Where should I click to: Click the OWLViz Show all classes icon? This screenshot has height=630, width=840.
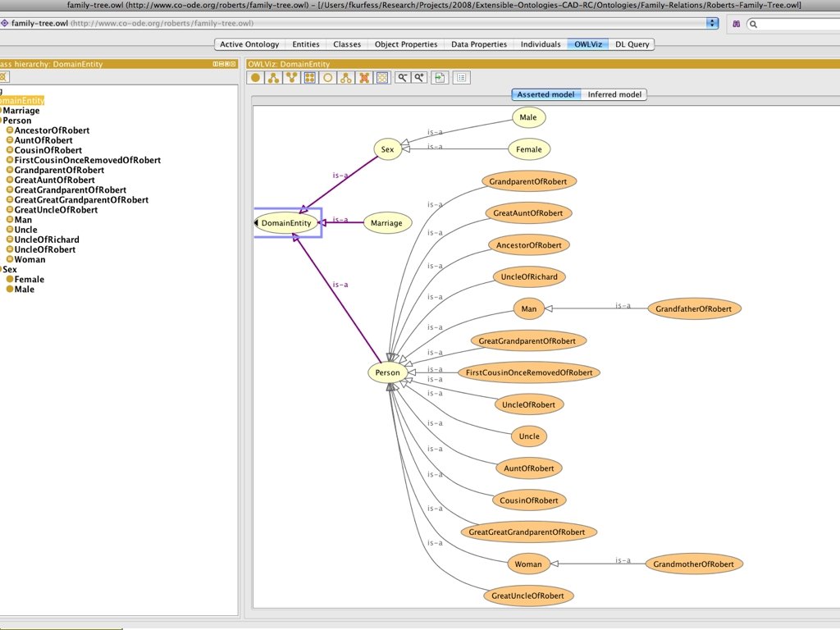(309, 78)
